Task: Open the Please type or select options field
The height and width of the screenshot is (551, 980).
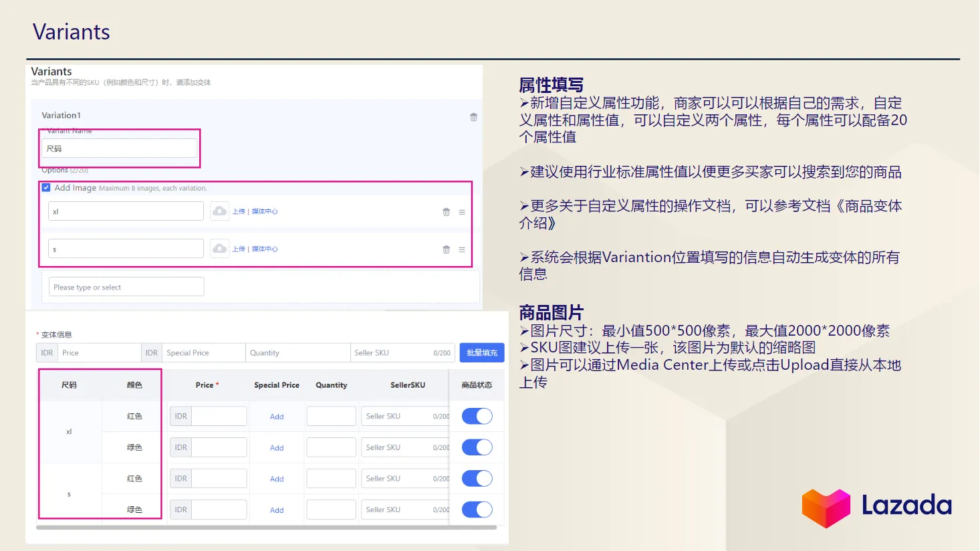Action: [x=126, y=286]
